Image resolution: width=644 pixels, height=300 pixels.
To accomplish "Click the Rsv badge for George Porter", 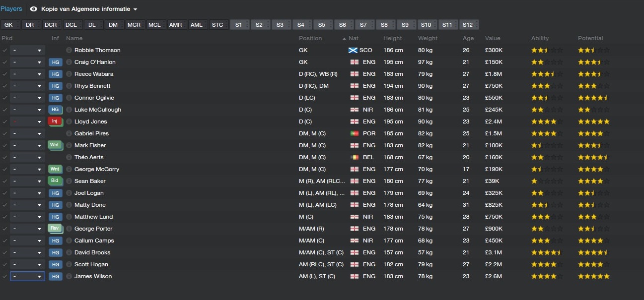I will point(55,229).
